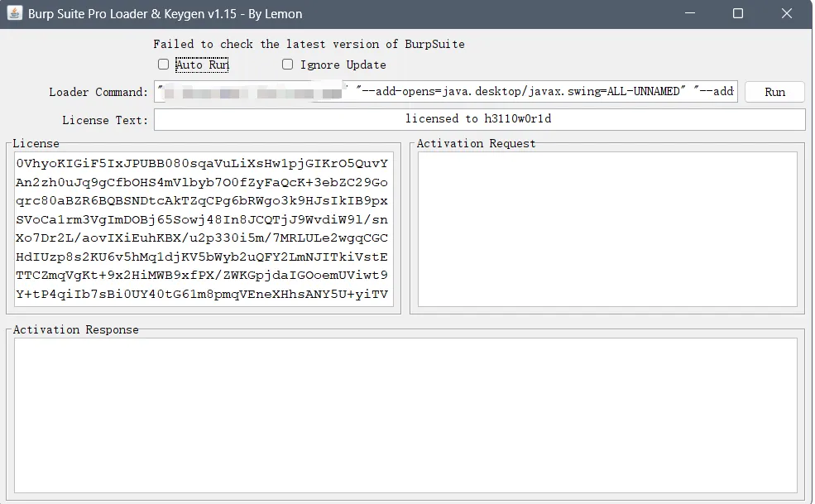Click license line starting with SVoCa1rm3V

point(202,219)
